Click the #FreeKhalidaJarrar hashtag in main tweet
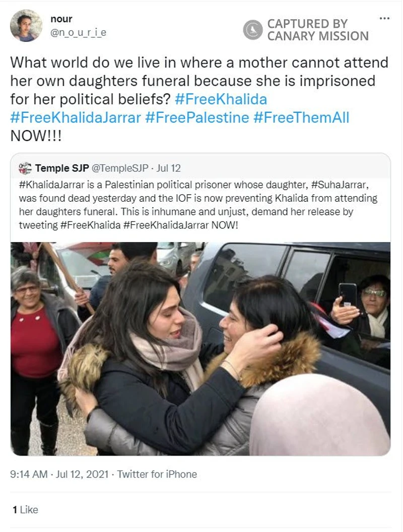403x532 pixels. 76,117
